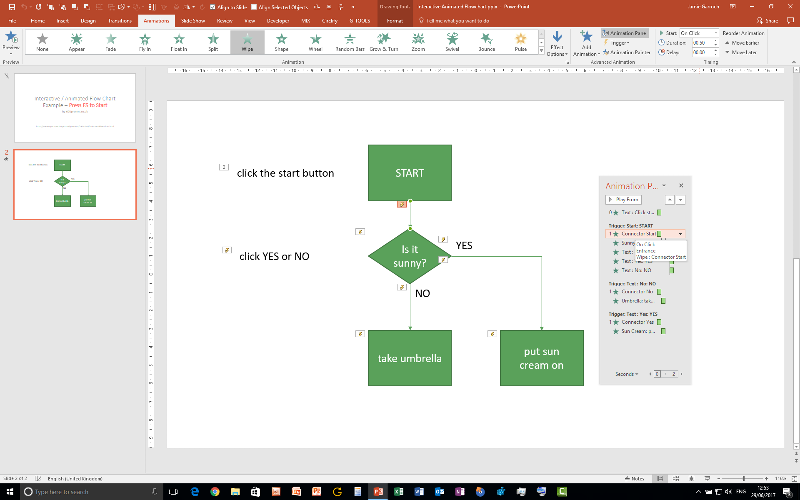Choose the Zoom animation effect
Screen dimensions: 800x500
[x=418, y=41]
